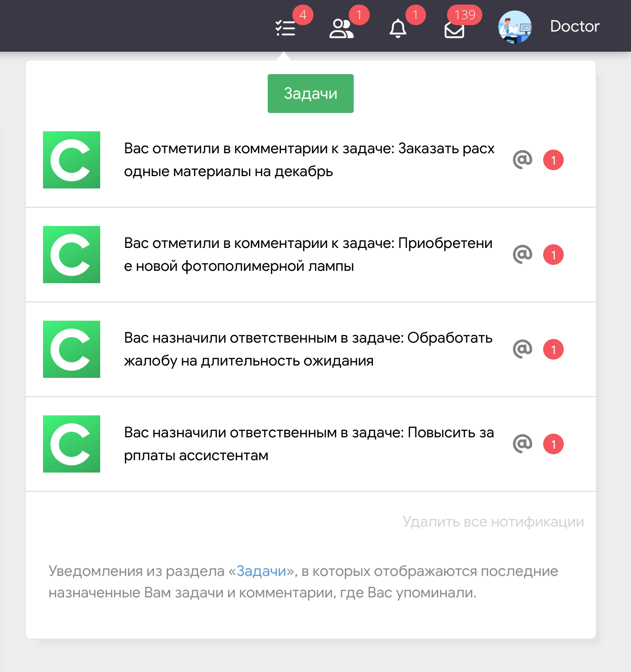Follow the blue Задачи link in description

point(261,571)
